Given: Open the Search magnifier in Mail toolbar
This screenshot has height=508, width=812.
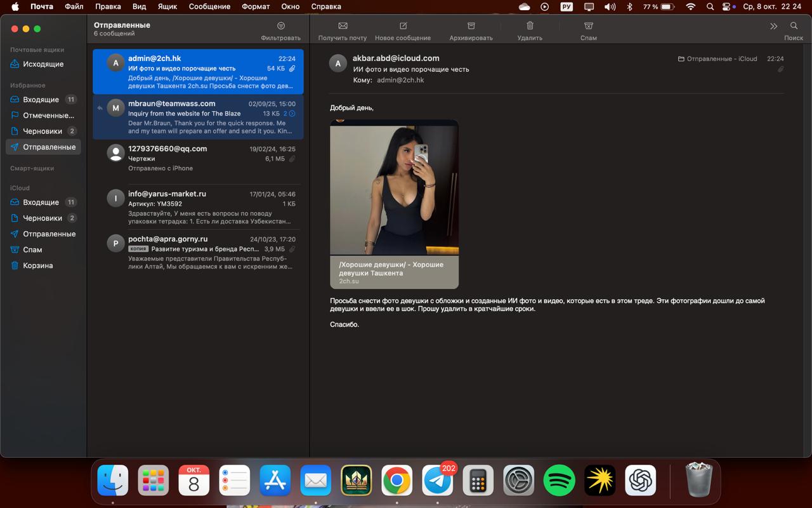Looking at the screenshot, I should tap(794, 26).
